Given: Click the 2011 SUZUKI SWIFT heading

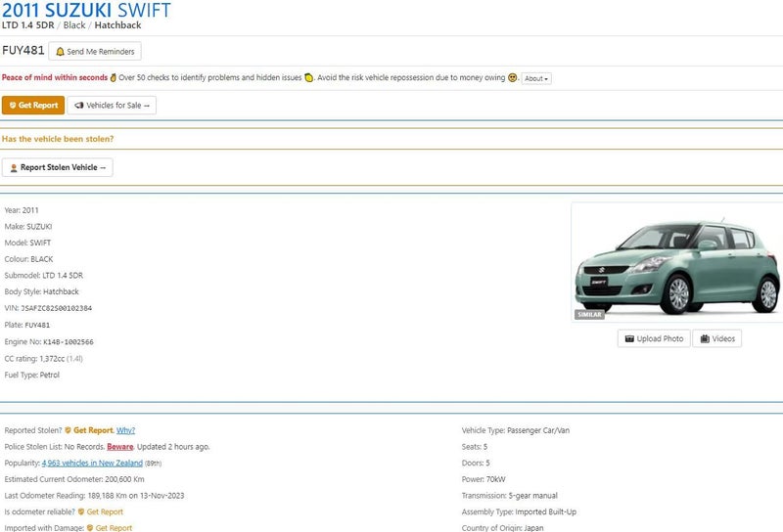Looking at the screenshot, I should (86, 10).
